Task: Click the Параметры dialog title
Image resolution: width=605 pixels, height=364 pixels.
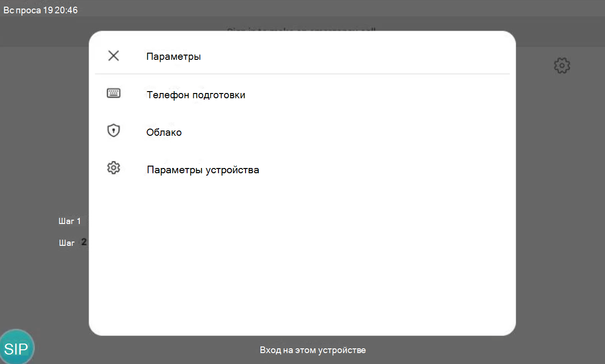Action: (x=174, y=56)
